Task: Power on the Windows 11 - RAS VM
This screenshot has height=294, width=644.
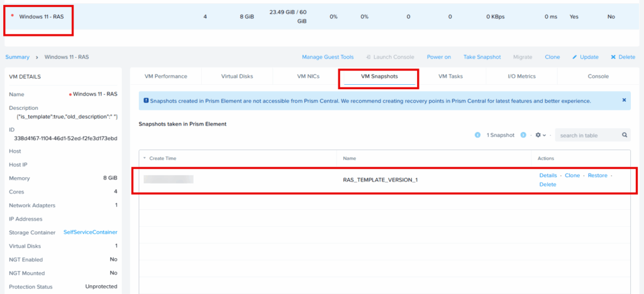Action: tap(438, 57)
